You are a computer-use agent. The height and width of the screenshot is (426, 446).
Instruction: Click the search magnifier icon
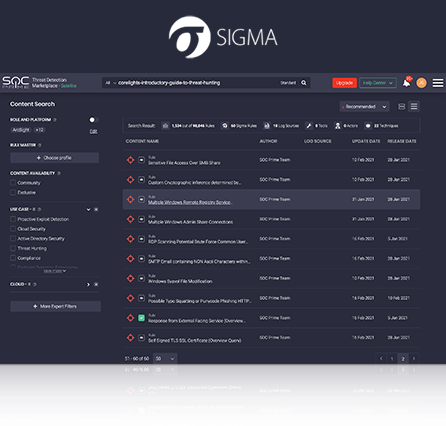pos(304,83)
